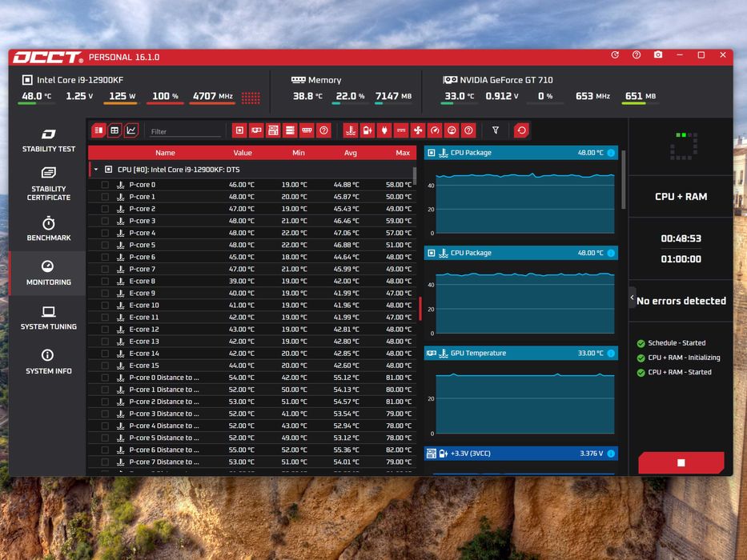747x560 pixels.
Task: Click the graph panel vertical scrollbar
Action: click(x=624, y=179)
